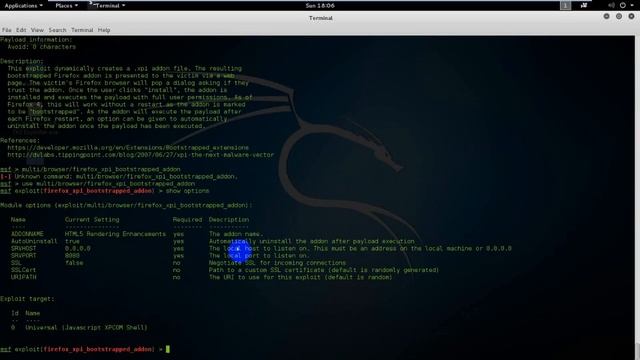
Task: Open the File menu
Action: tap(7, 30)
